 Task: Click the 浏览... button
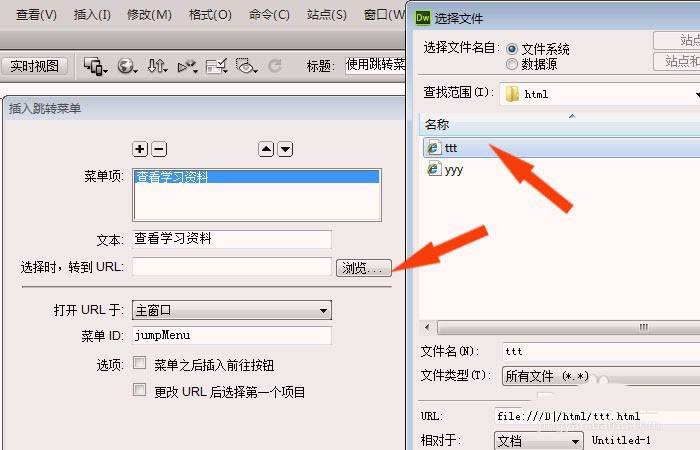click(x=363, y=268)
